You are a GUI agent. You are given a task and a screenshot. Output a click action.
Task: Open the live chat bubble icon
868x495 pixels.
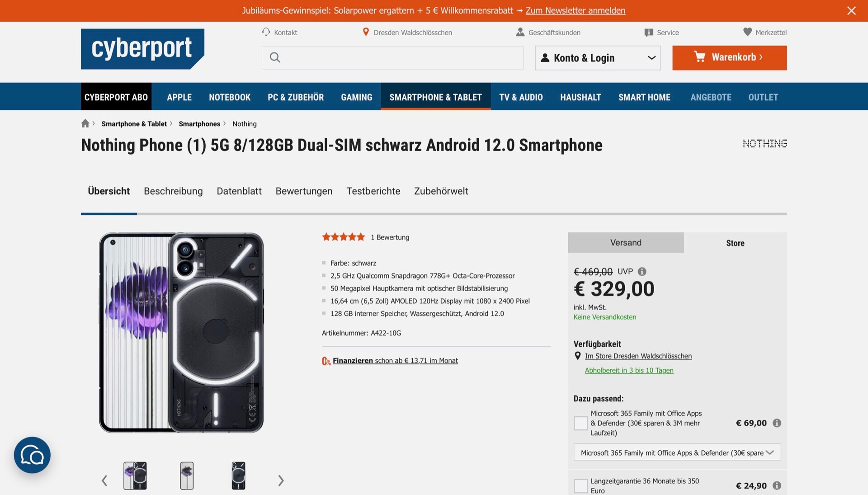pyautogui.click(x=32, y=455)
